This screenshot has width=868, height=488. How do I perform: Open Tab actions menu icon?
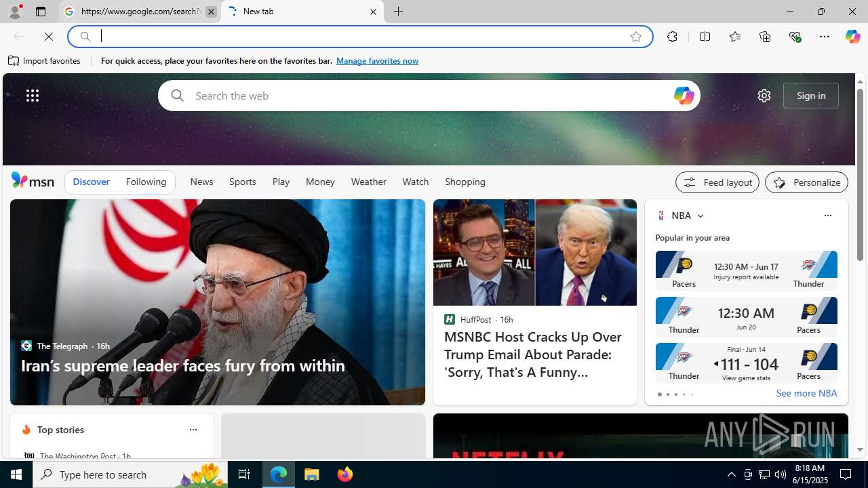40,12
